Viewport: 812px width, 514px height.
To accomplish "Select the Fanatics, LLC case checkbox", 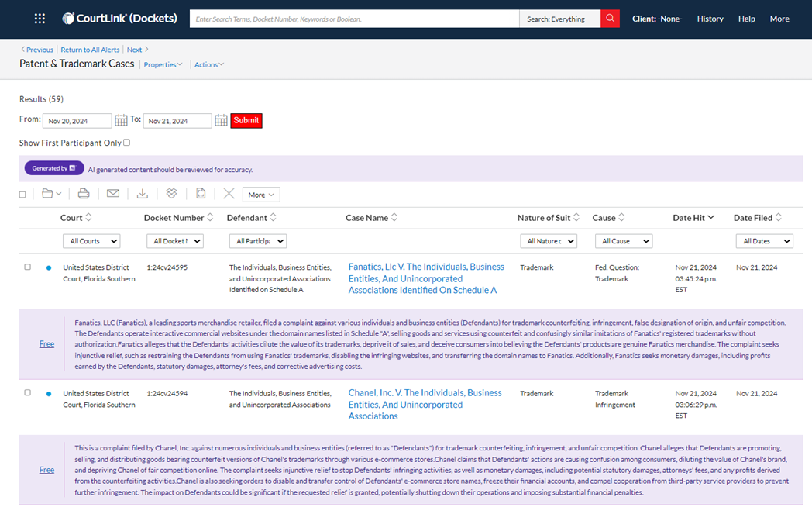I will [27, 267].
